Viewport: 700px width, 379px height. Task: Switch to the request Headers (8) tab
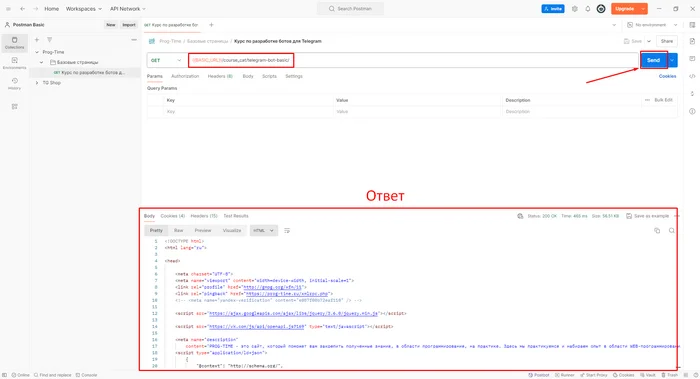tap(220, 76)
